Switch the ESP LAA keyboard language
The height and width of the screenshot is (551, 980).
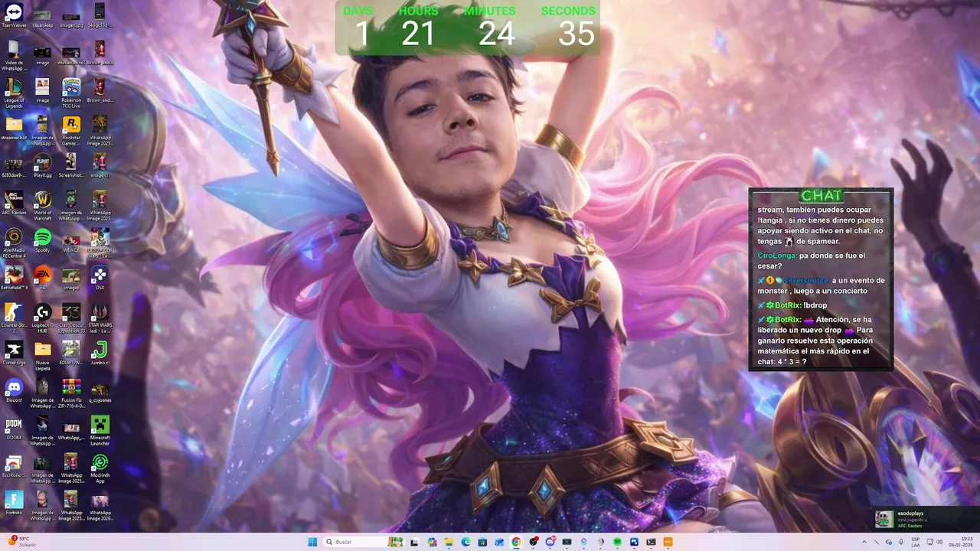916,542
